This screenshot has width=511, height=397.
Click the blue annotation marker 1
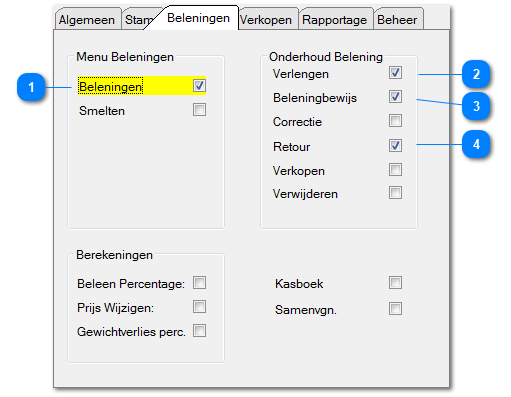31,87
